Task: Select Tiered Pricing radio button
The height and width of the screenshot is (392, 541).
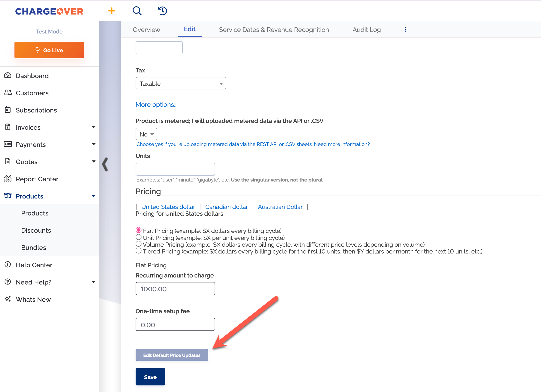Action: click(x=138, y=251)
